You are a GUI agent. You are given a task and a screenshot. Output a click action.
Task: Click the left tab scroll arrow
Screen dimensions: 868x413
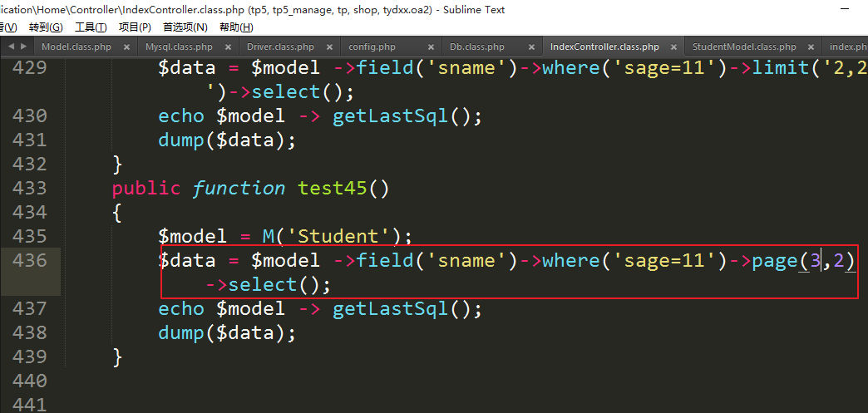pyautogui.click(x=12, y=47)
